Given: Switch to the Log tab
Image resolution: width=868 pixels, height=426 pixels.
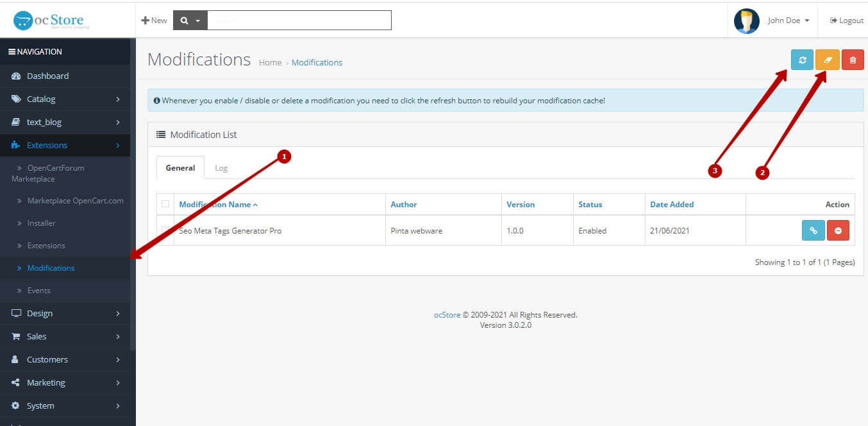Looking at the screenshot, I should click(221, 167).
